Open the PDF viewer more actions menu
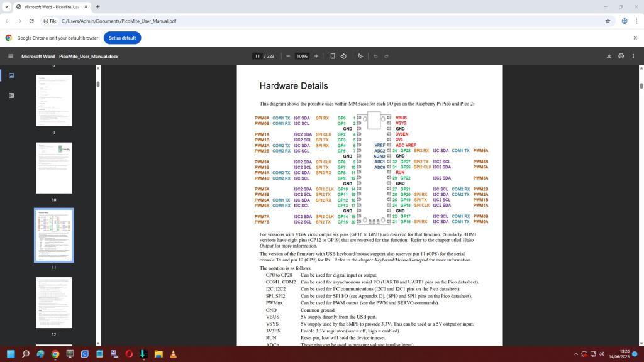Image resolution: width=644 pixels, height=362 pixels. pos(633,56)
